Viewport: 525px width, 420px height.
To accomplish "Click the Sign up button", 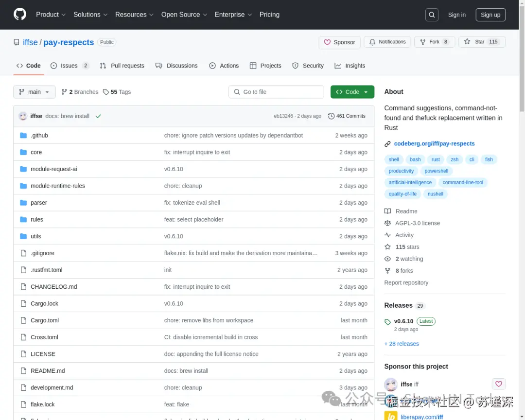I will (490, 15).
